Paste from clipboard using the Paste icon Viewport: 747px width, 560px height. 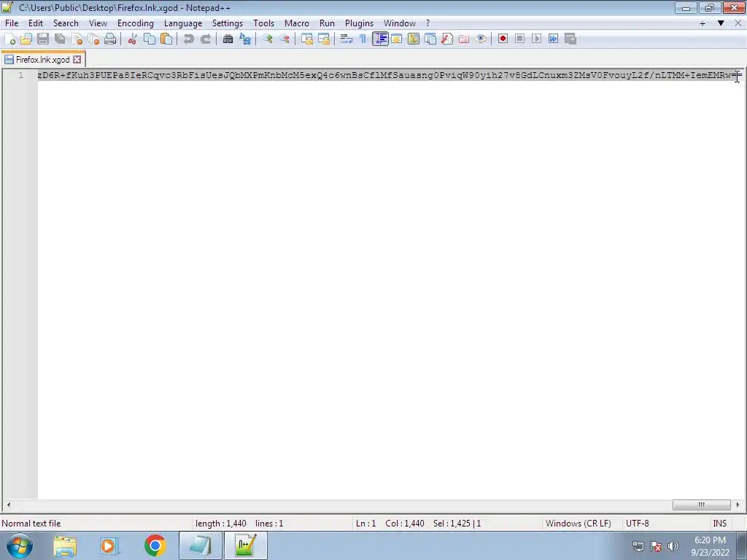click(166, 39)
